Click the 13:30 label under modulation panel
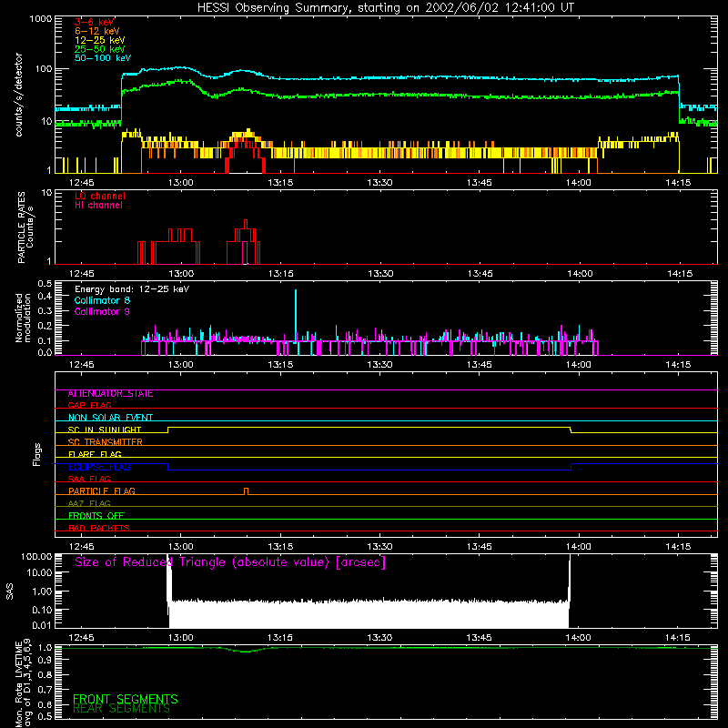This screenshot has width=728, height=728. point(379,365)
